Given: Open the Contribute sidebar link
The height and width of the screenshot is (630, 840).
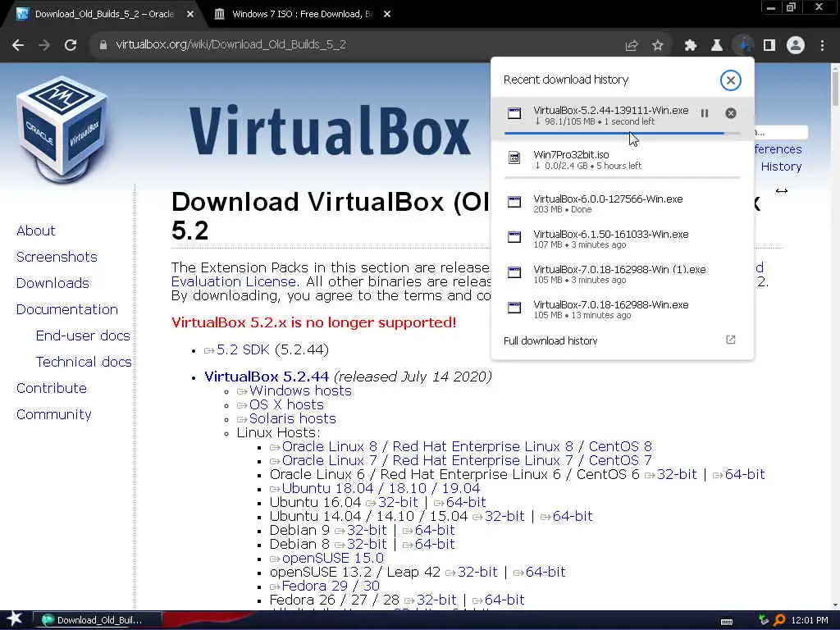Looking at the screenshot, I should click(52, 388).
